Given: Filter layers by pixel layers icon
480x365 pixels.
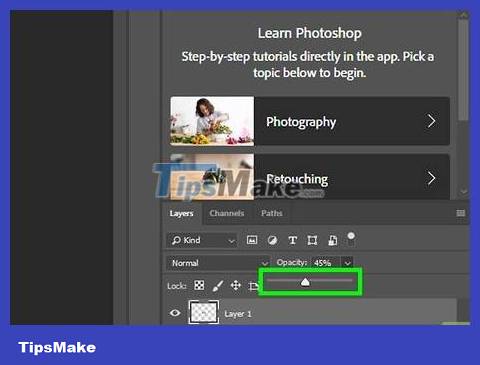Looking at the screenshot, I should tap(252, 240).
